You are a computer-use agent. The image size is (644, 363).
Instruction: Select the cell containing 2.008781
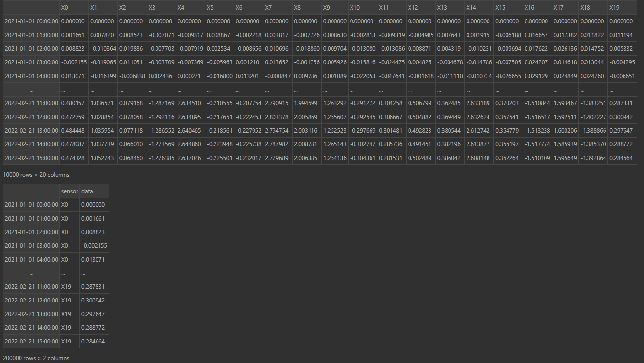[x=307, y=144]
